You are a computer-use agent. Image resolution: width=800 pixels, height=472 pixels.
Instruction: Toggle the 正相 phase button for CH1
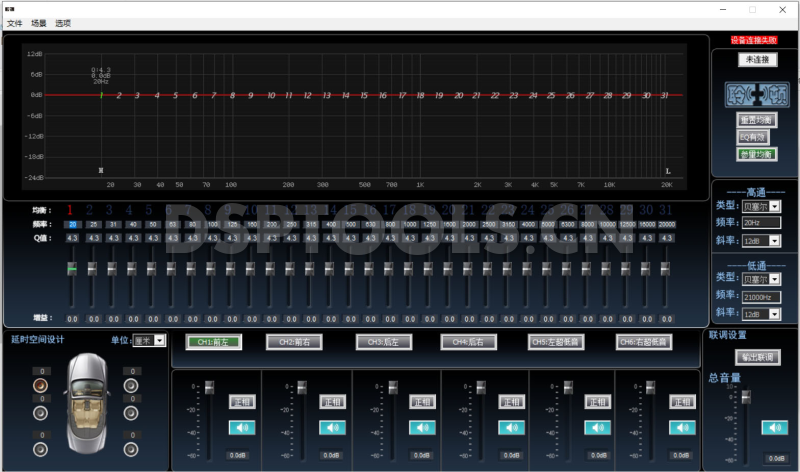(x=242, y=402)
